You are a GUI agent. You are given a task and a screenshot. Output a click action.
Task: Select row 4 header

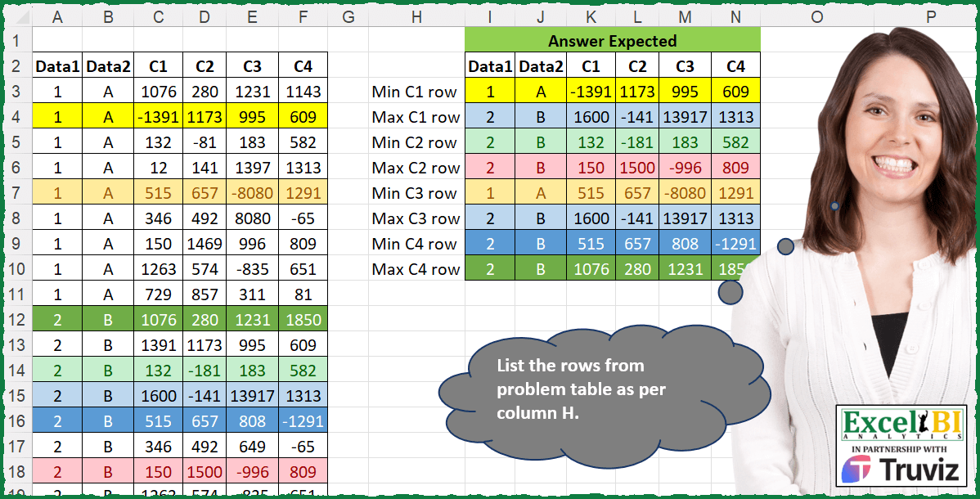click(x=16, y=117)
